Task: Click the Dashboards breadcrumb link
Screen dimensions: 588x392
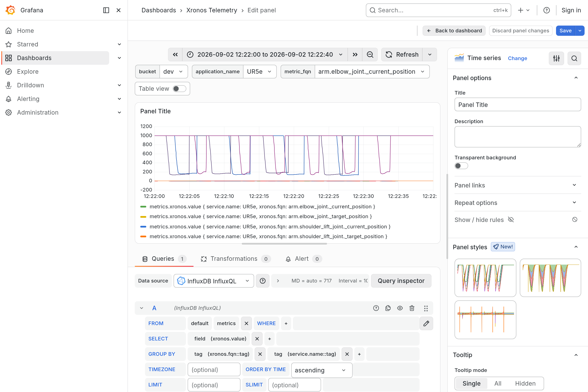Action: click(x=159, y=10)
